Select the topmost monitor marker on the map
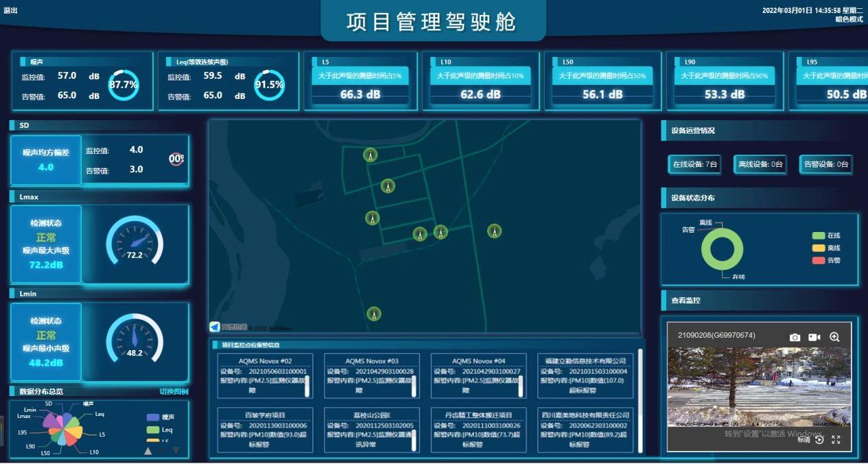 (x=371, y=156)
